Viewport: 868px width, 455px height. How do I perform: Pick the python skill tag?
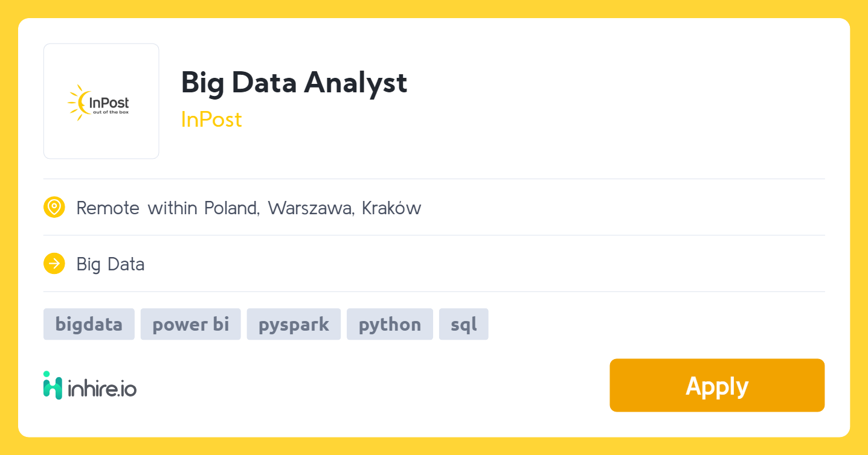tap(390, 324)
